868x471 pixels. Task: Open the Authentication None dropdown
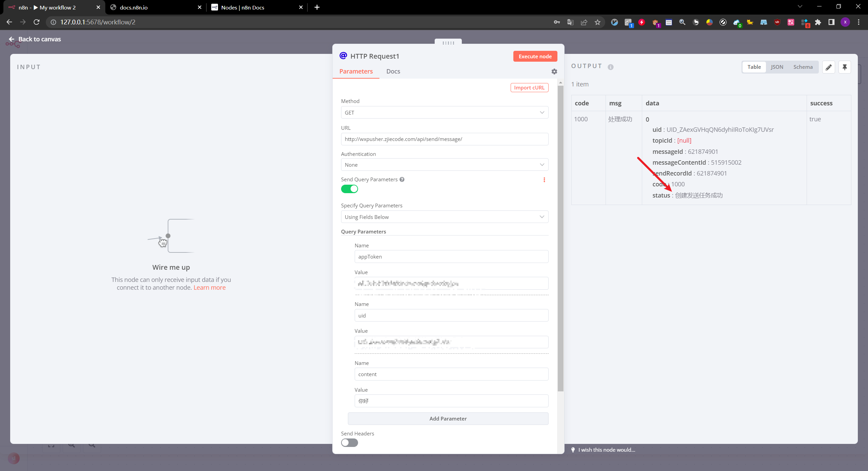tap(444, 165)
